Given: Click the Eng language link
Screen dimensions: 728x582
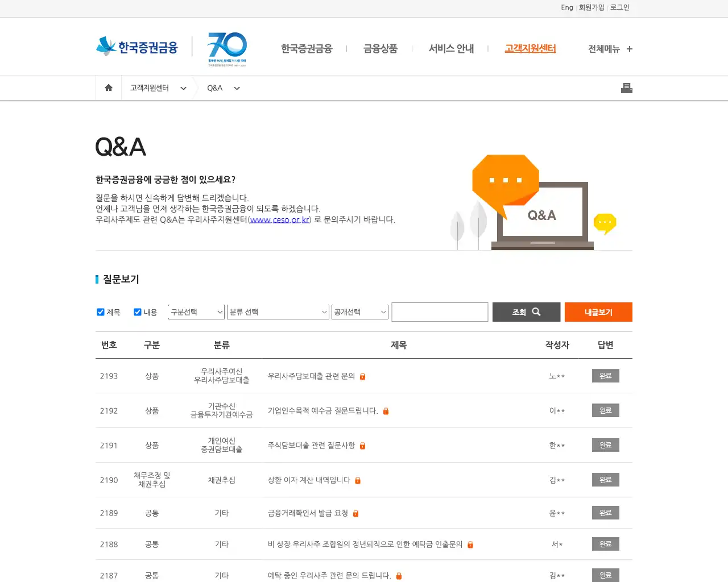Looking at the screenshot, I should [x=567, y=7].
